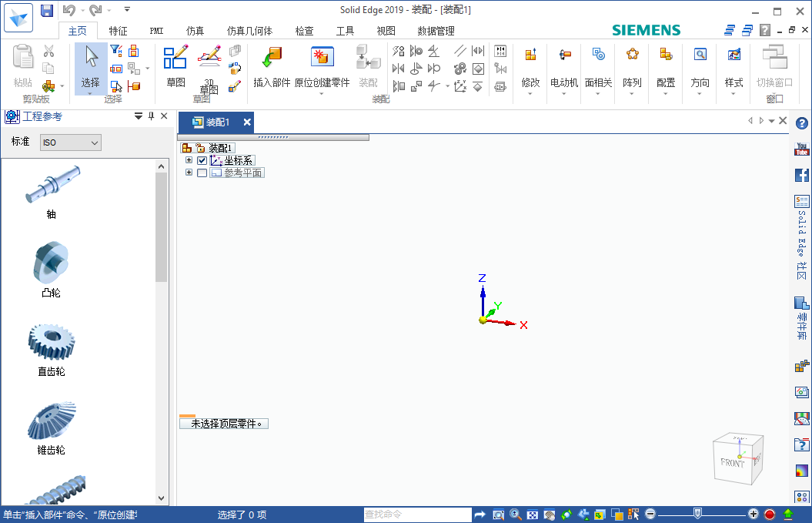Viewport: 812px width, 523px height.
Task: Click the 工程参考 list vertical scrollbar thumb
Action: [x=161, y=227]
